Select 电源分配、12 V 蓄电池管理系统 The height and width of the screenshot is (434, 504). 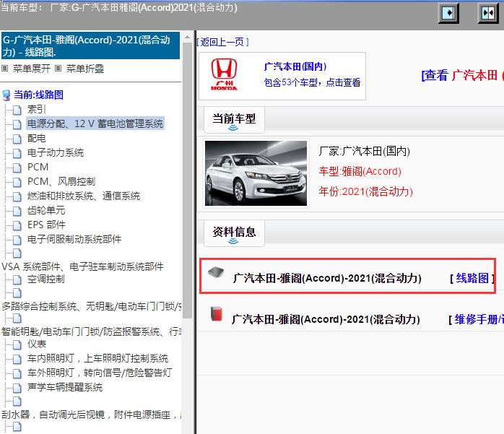(95, 123)
